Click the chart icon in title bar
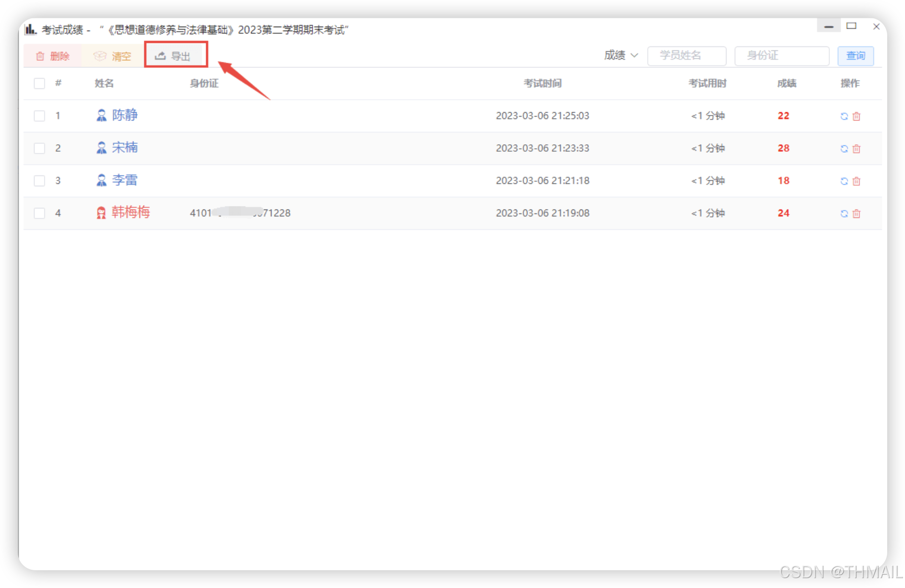 [x=31, y=30]
